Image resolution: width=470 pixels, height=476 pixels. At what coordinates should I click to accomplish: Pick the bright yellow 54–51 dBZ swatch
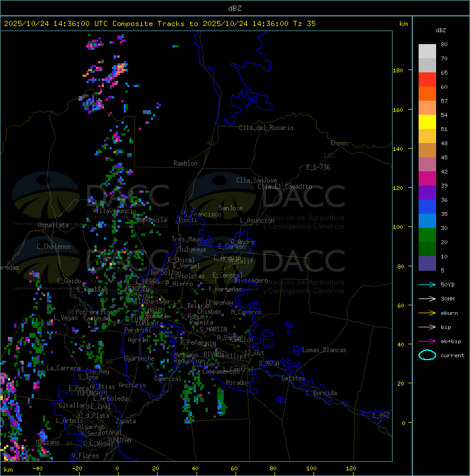pos(427,122)
